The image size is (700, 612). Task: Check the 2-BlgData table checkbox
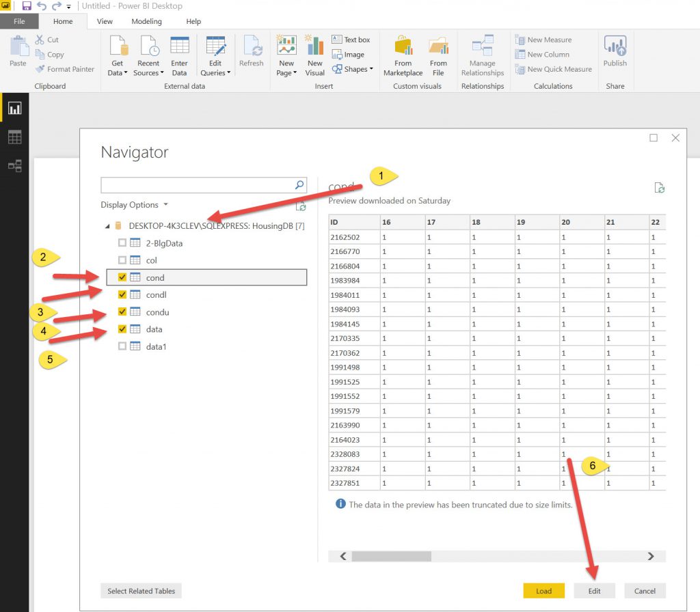[122, 243]
